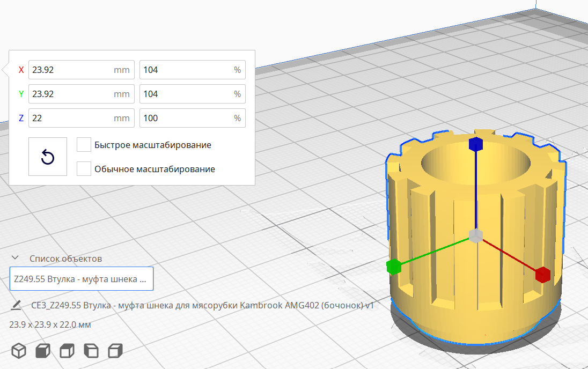Click the gray center uniform scale handle
This screenshot has width=588, height=369.
(x=476, y=235)
